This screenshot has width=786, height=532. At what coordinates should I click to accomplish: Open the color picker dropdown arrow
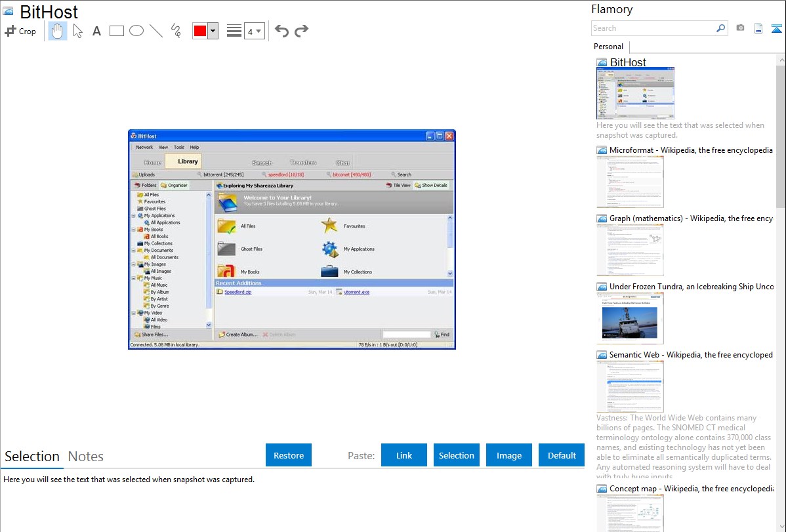213,31
